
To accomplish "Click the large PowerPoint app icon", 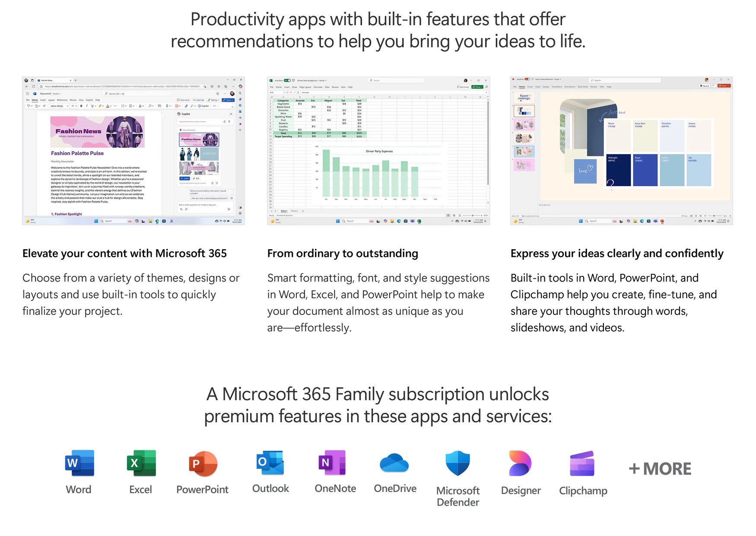I will 203,463.
